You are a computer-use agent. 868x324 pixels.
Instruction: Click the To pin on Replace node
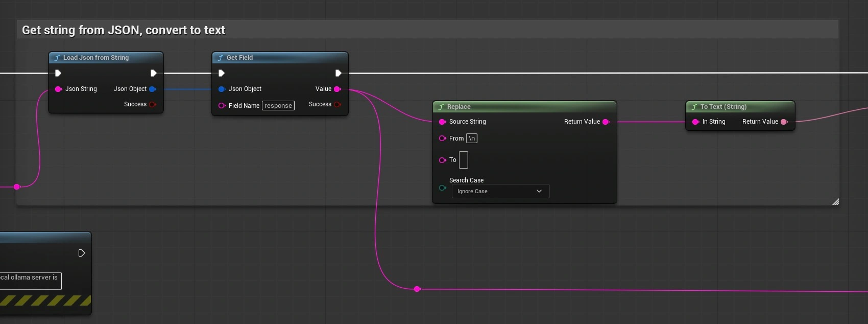tap(442, 160)
